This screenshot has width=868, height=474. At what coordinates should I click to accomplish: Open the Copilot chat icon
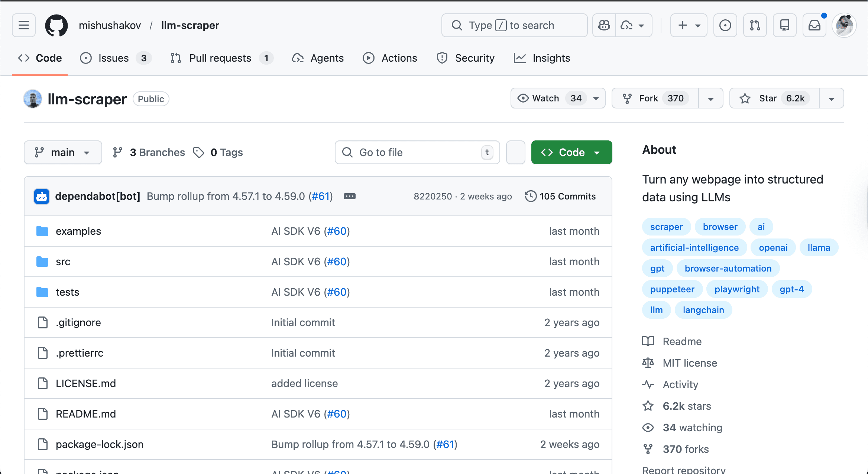tap(604, 25)
